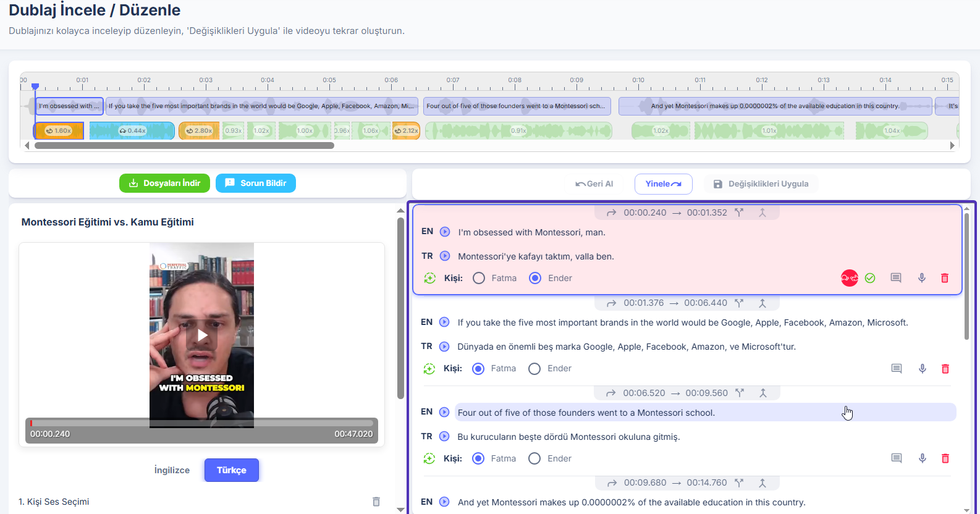The height and width of the screenshot is (514, 980).
Task: Choose Ender for the Google, Apple segment
Action: coord(534,369)
